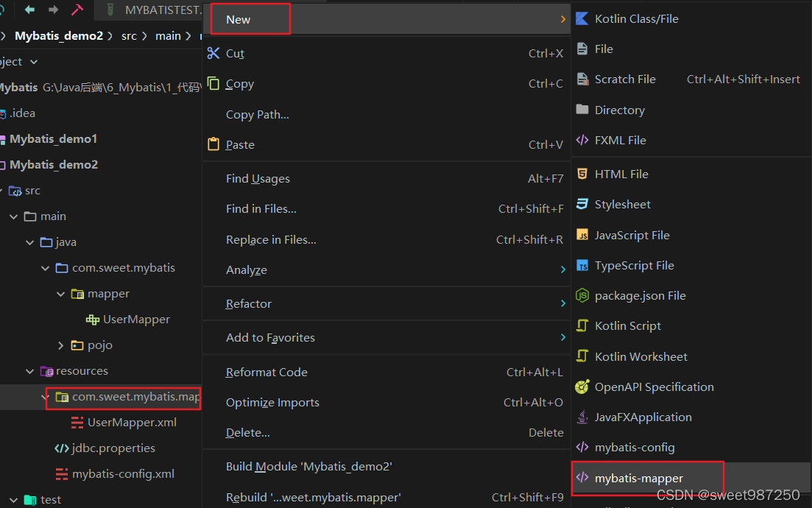Choose Optimize Imports entry

click(x=386, y=403)
